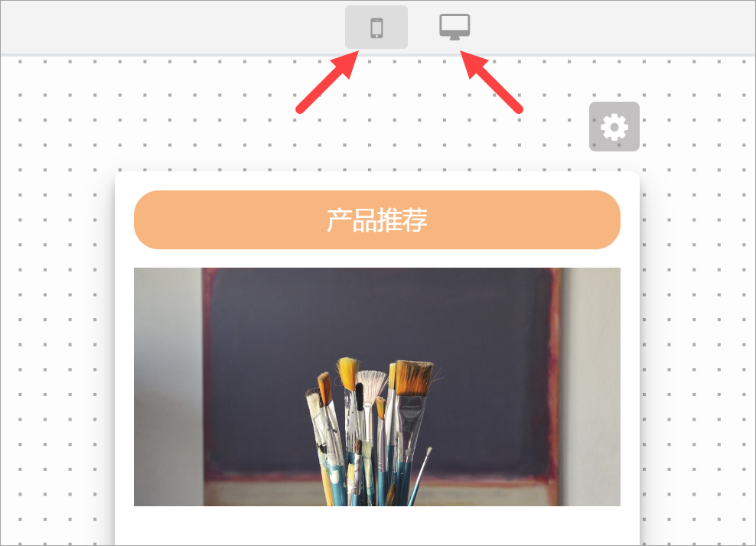Switch to mobile phone preview mode
The image size is (756, 546).
pyautogui.click(x=376, y=28)
